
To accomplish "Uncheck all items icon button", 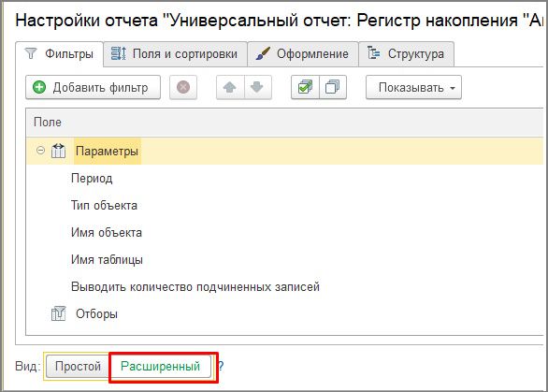I will pos(332,87).
